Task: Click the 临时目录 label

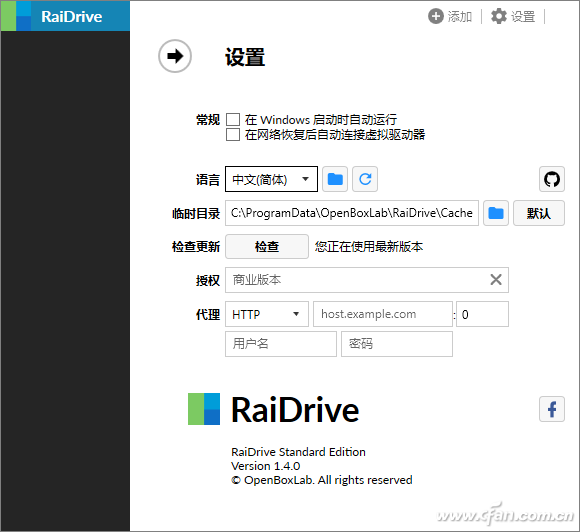Action: [x=196, y=213]
